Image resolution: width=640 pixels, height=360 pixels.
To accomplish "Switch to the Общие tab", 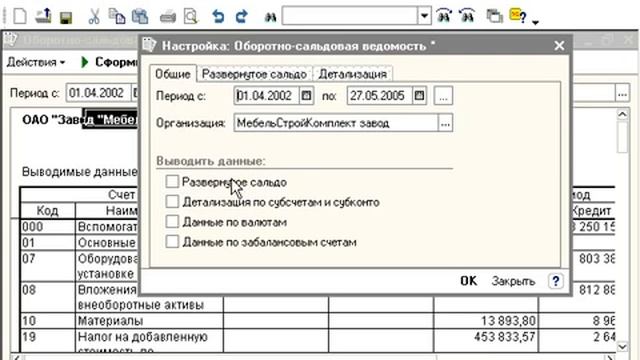I will (173, 74).
